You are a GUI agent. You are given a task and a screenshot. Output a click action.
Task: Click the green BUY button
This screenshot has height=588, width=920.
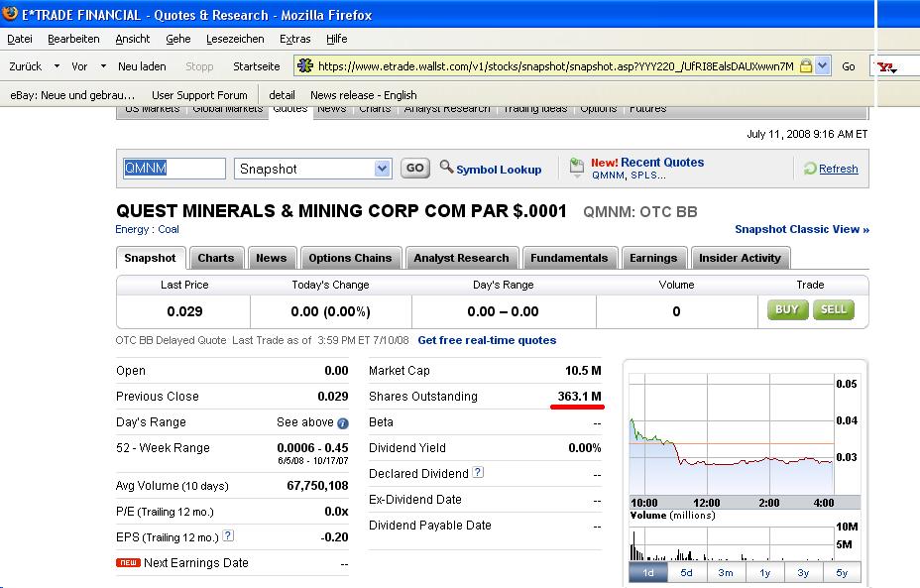tap(786, 309)
